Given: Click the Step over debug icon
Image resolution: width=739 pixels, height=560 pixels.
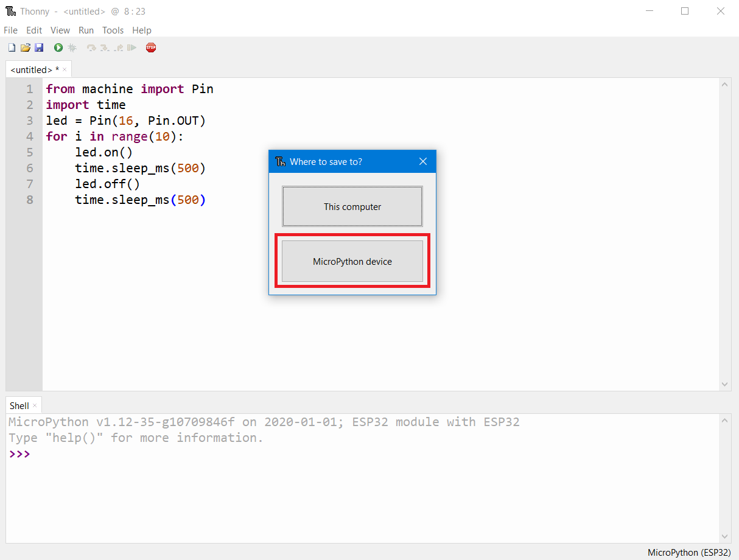Looking at the screenshot, I should click(92, 47).
